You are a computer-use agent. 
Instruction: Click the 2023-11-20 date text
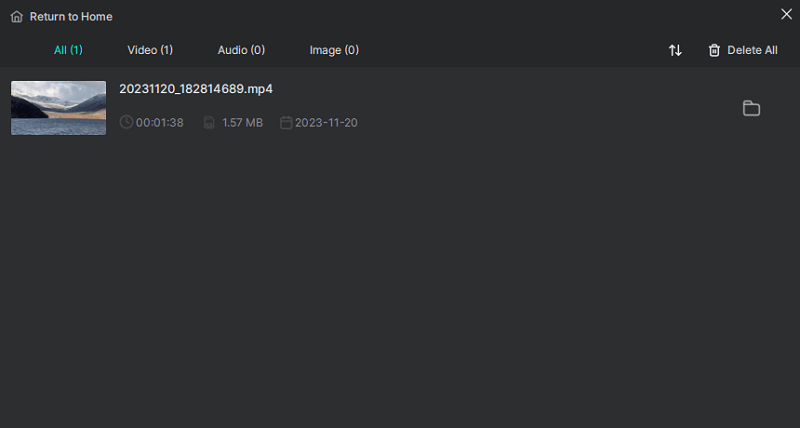(326, 123)
